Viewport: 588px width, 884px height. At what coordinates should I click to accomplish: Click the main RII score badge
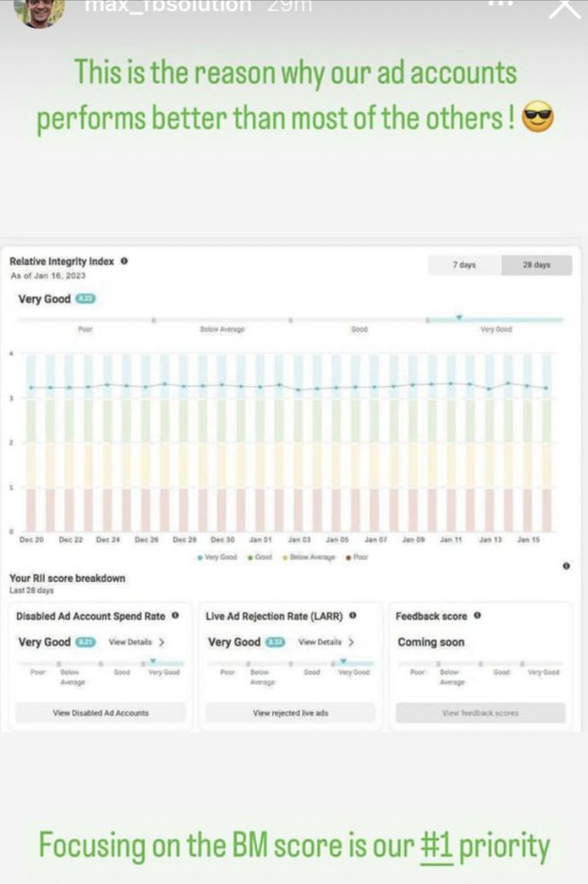85,299
